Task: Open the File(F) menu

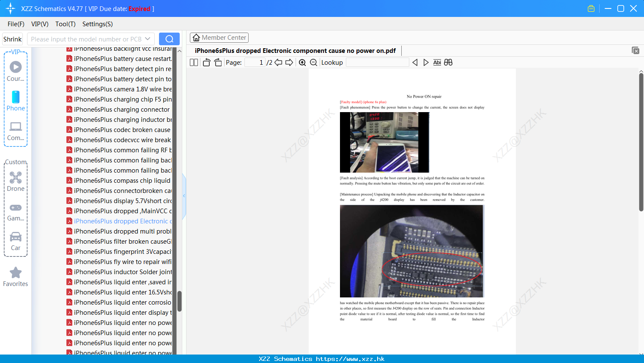Action: pyautogui.click(x=16, y=24)
